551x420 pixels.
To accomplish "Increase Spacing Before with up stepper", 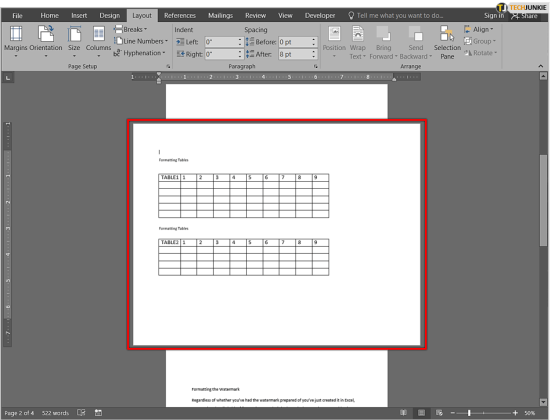I will coord(313,40).
